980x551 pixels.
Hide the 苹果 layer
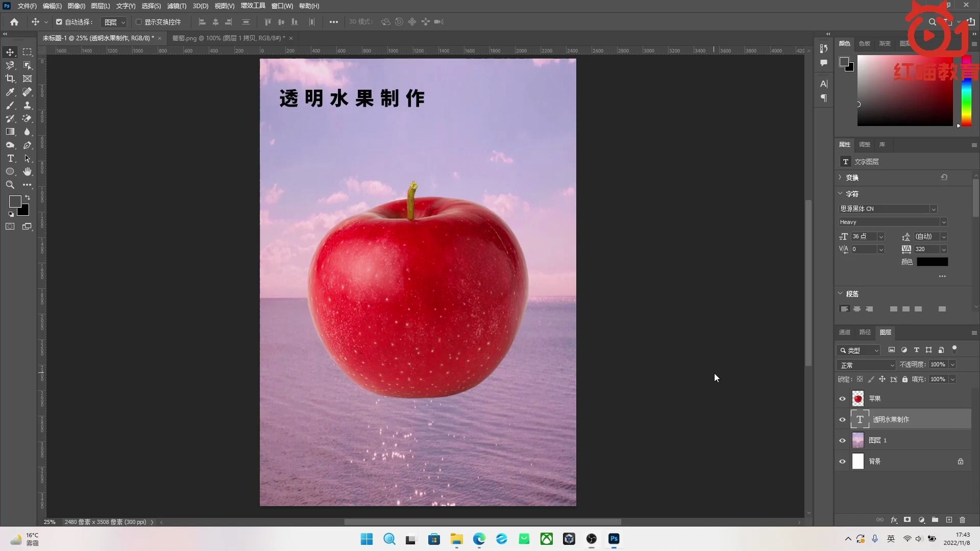843,399
